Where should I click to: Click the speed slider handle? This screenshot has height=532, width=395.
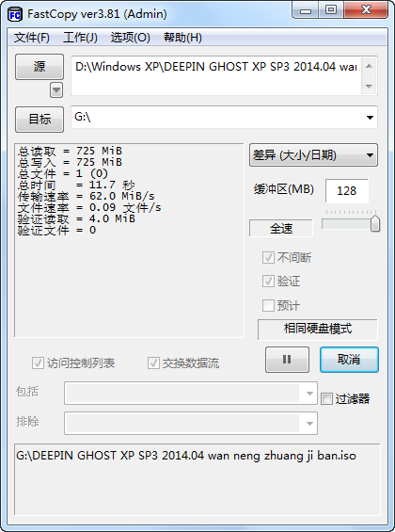click(375, 223)
